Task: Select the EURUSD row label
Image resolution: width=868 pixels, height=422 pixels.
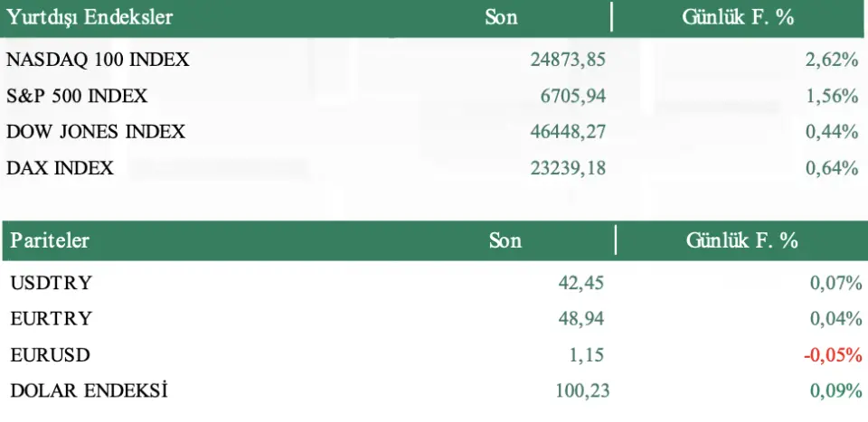Action: pos(51,355)
